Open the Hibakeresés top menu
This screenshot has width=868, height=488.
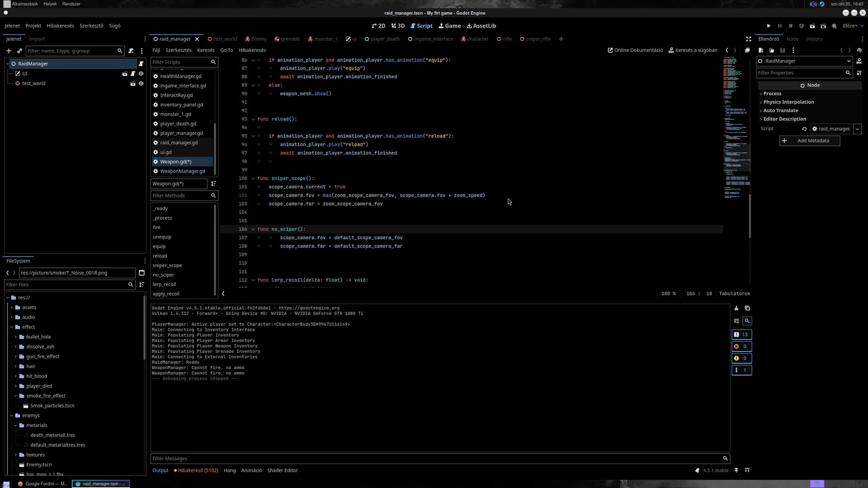pos(60,26)
